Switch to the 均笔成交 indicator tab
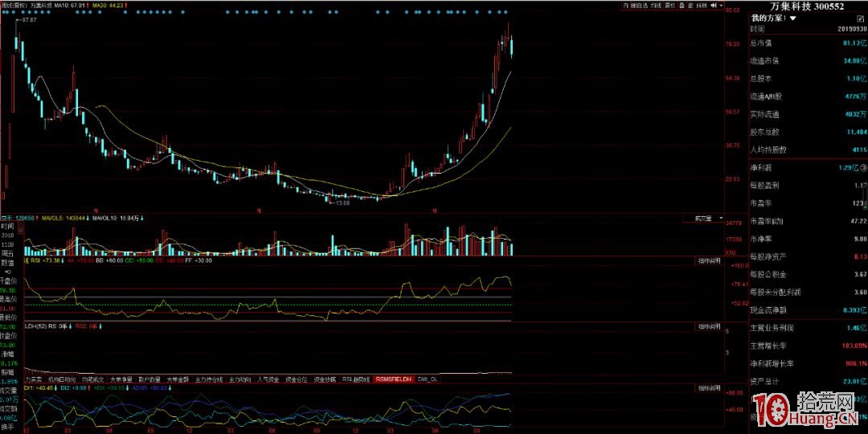 [x=93, y=379]
